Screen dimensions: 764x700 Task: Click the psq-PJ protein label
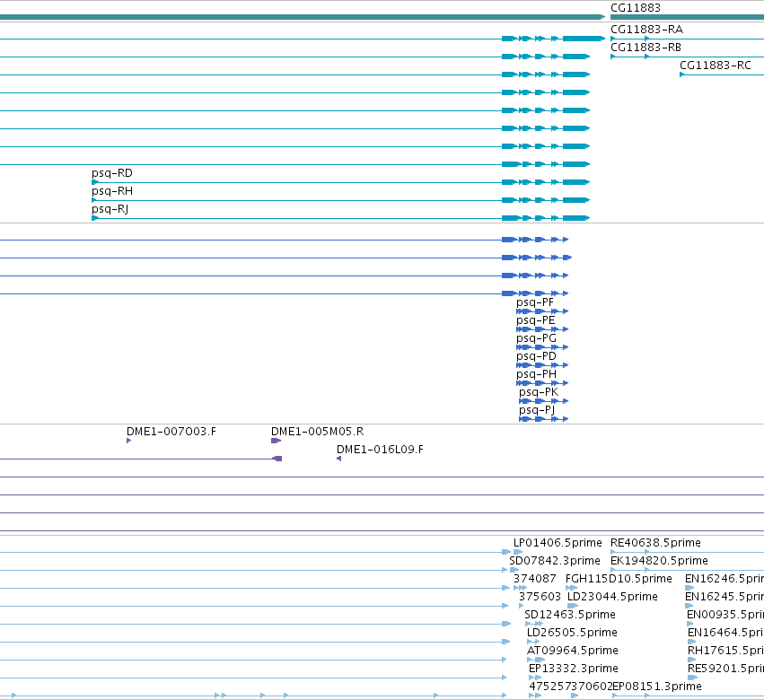click(537, 410)
